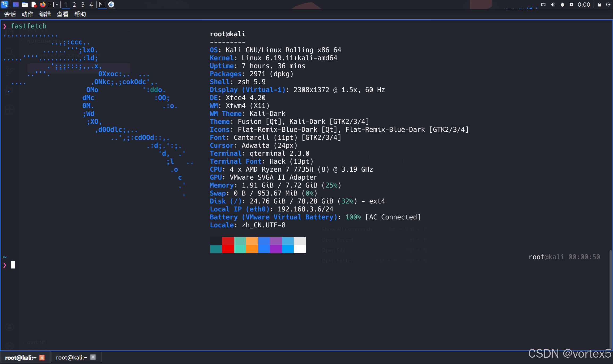Open the 动作 menu

pos(27,14)
